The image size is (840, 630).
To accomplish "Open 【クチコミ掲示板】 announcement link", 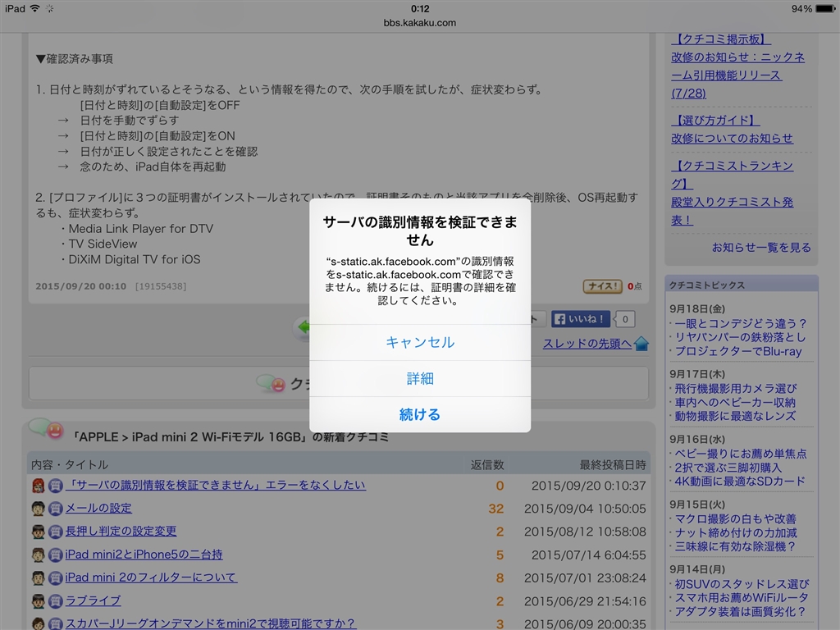I will [x=721, y=39].
